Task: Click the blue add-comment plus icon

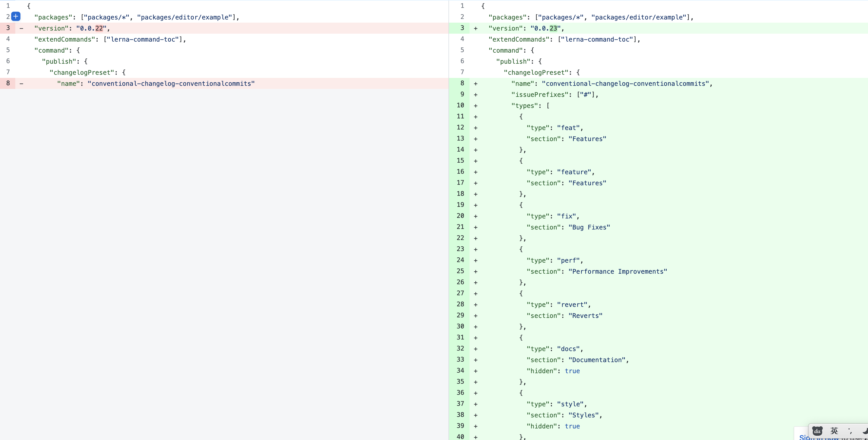Action: tap(16, 16)
